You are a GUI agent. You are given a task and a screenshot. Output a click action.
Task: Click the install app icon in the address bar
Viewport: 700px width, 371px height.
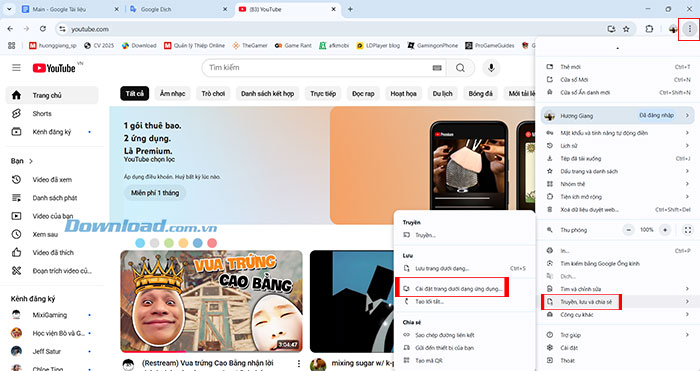[612, 29]
